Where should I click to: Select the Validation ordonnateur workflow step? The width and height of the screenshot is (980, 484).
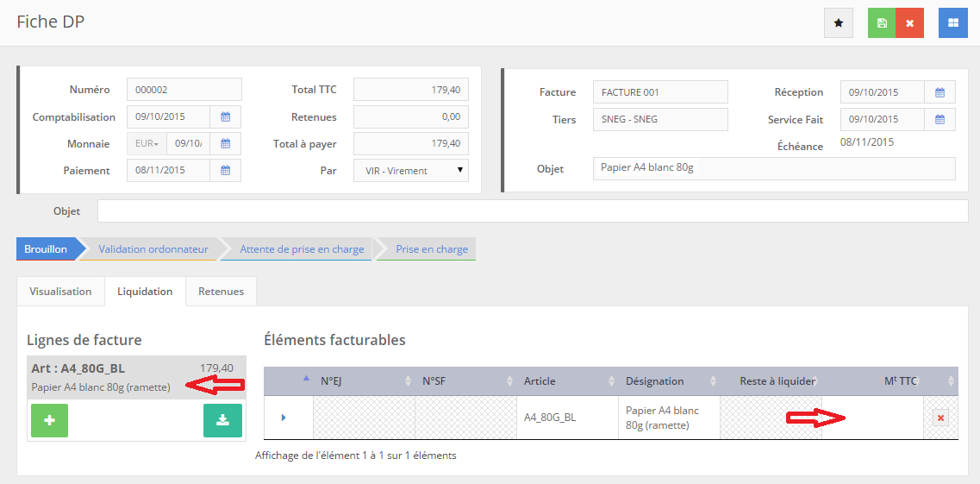[x=153, y=249]
